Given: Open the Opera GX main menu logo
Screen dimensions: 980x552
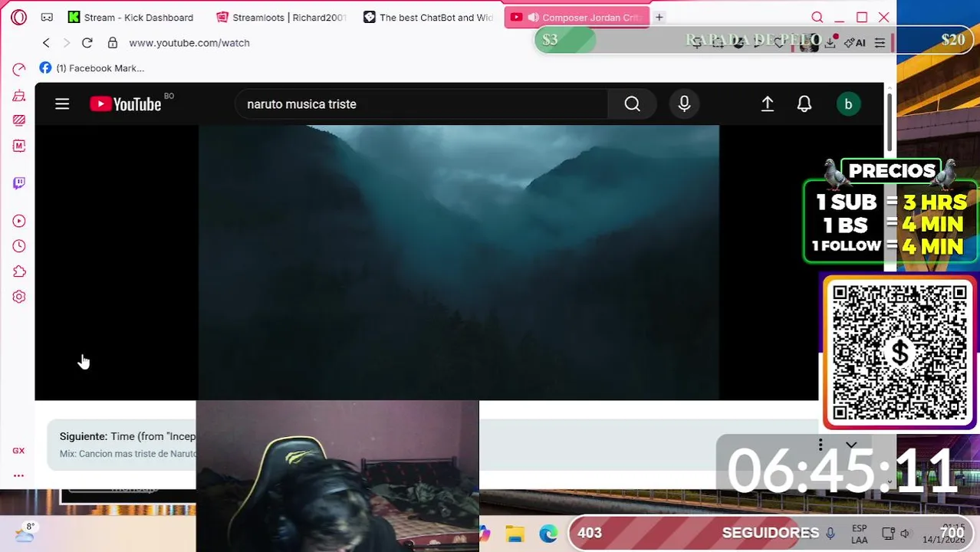Looking at the screenshot, I should point(18,17).
